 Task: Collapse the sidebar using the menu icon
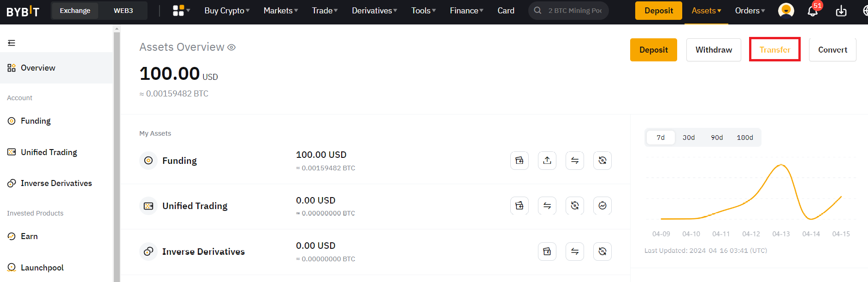coord(12,43)
